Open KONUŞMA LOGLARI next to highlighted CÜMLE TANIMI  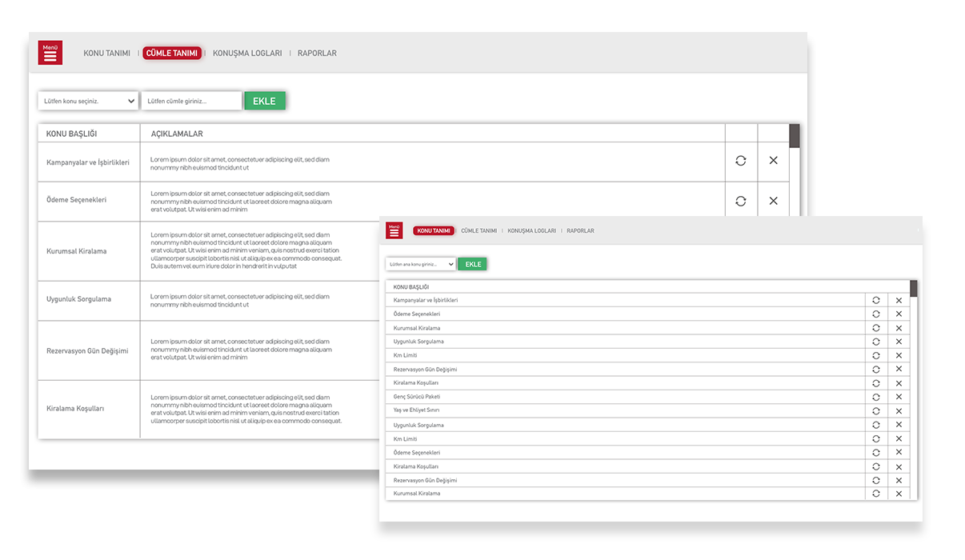click(x=247, y=54)
